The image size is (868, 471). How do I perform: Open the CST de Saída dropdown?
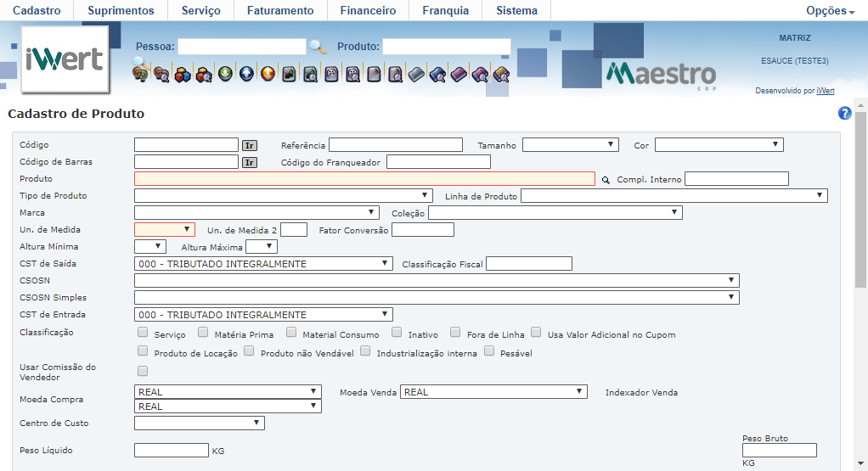point(263,264)
